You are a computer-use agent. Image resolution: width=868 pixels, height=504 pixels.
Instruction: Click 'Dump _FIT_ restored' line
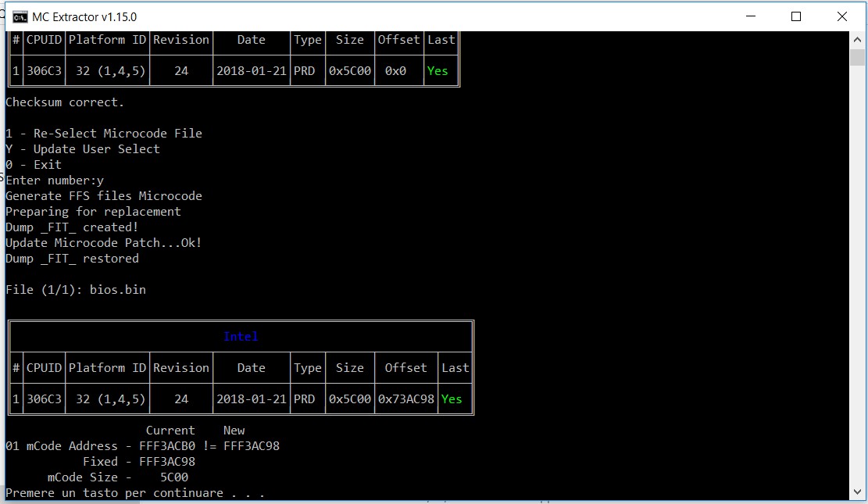tap(72, 259)
